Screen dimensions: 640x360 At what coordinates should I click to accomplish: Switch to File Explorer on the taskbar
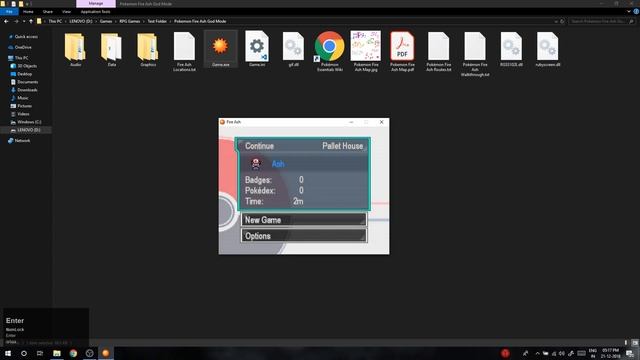click(57, 353)
